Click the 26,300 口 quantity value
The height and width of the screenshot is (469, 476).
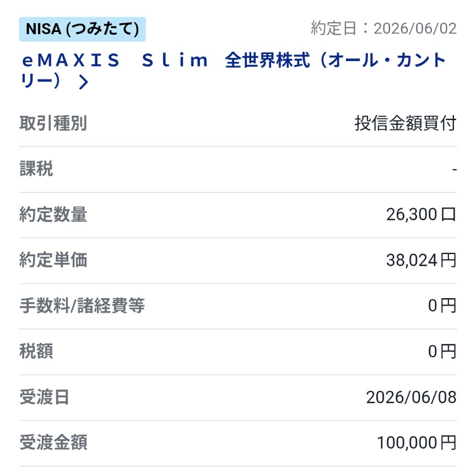(421, 214)
